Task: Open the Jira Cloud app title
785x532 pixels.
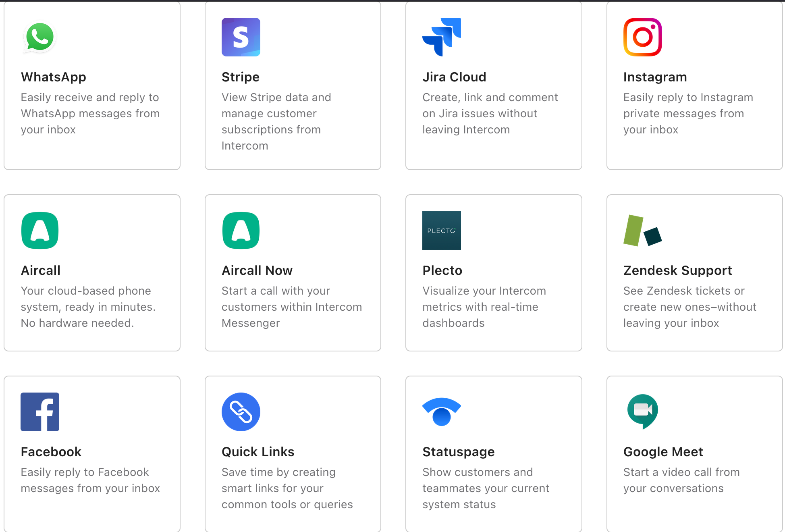Action: [454, 77]
